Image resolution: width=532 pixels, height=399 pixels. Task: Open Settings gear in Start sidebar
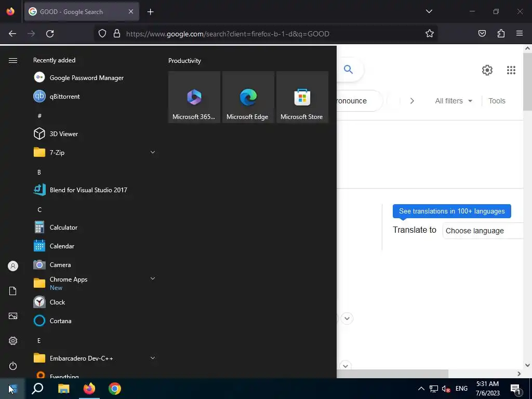pyautogui.click(x=13, y=341)
